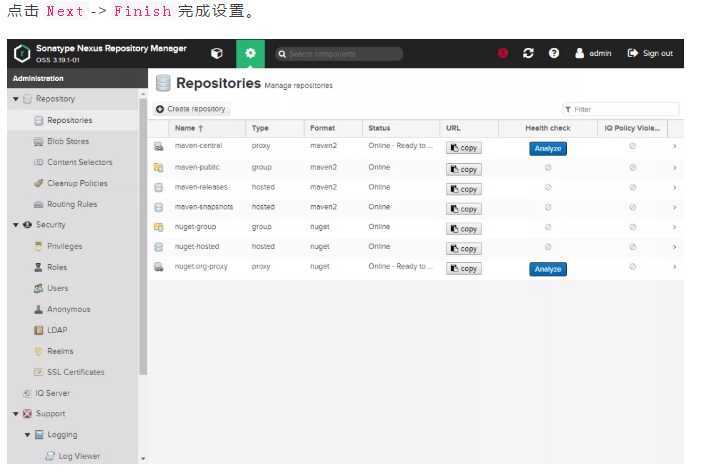This screenshot has width=706, height=472.
Task: Click maven-central proxy repository icon
Action: [x=158, y=146]
